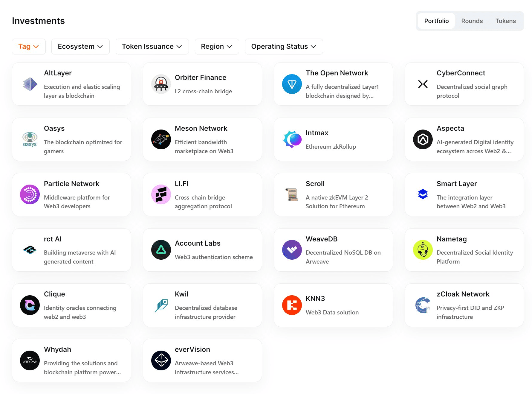Viewport: 532px width, 394px height.
Task: Click the LI.FI logo icon
Action: pyautogui.click(x=161, y=194)
